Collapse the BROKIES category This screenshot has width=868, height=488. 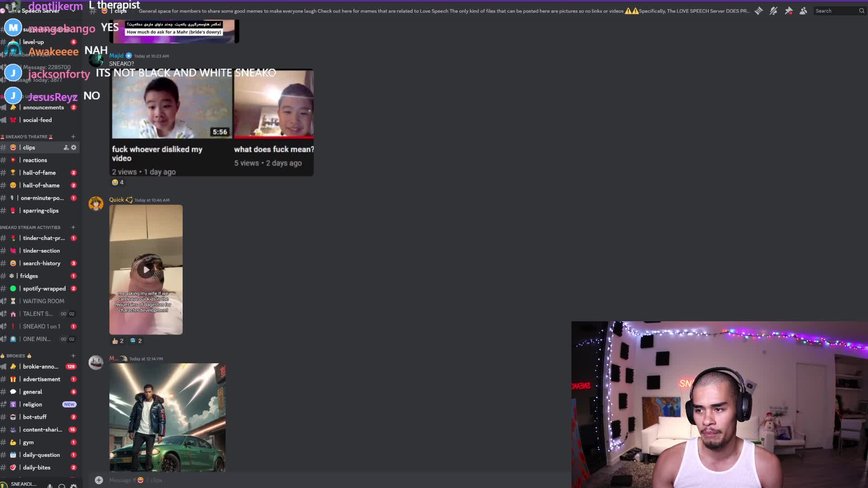tap(16, 356)
